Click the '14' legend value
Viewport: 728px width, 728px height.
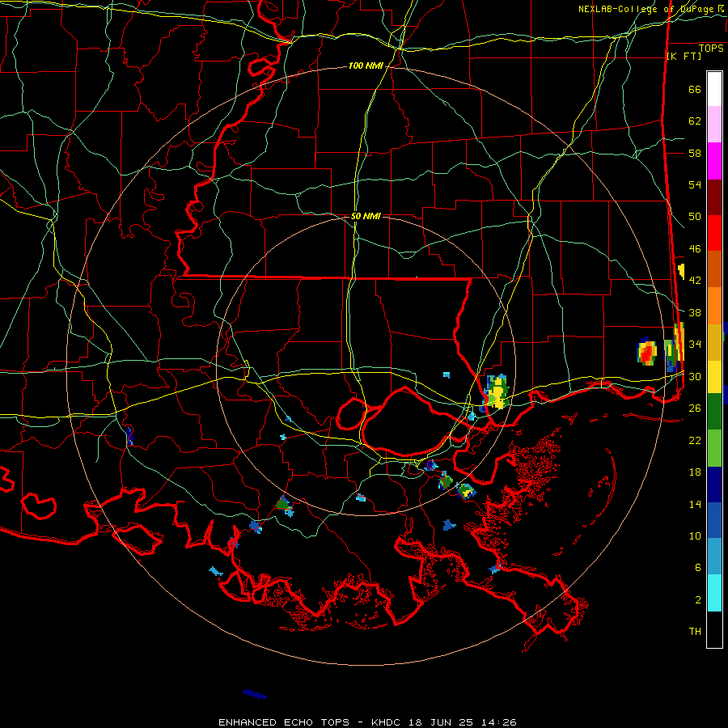[x=695, y=504]
